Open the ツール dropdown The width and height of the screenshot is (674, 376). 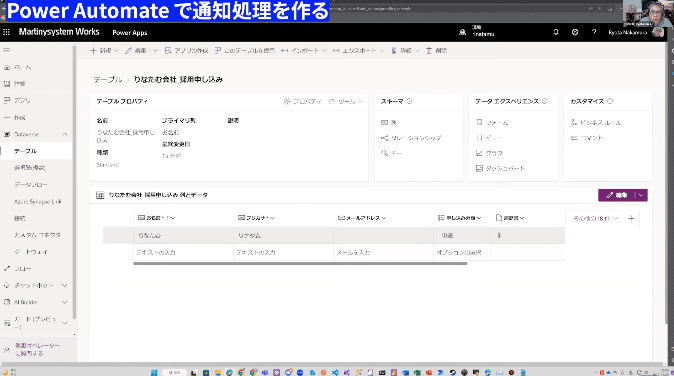pos(346,101)
